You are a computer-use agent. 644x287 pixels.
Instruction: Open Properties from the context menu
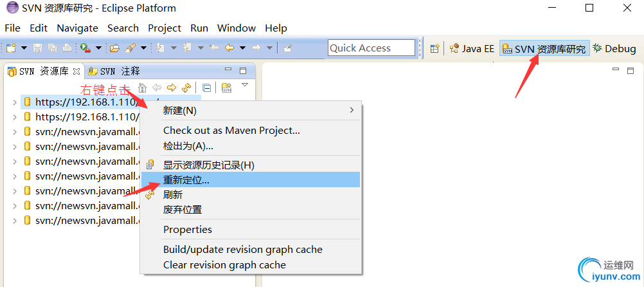point(251,230)
